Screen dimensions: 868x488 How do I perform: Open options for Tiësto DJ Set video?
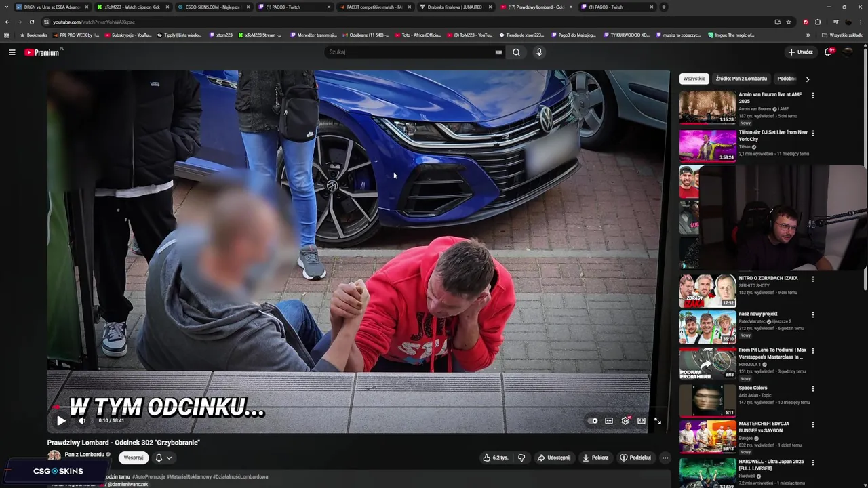click(812, 134)
